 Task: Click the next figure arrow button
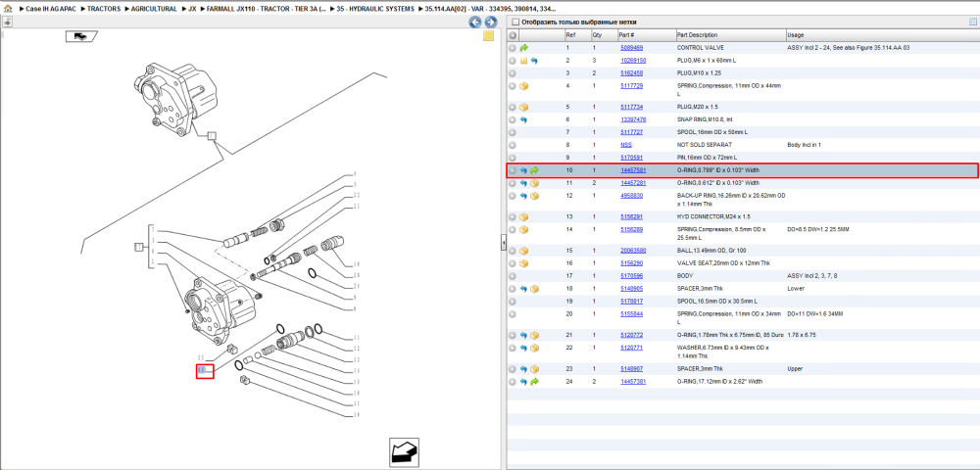(x=491, y=23)
